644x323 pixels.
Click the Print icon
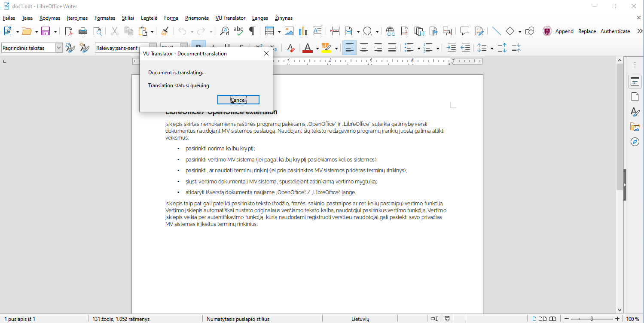click(x=83, y=31)
